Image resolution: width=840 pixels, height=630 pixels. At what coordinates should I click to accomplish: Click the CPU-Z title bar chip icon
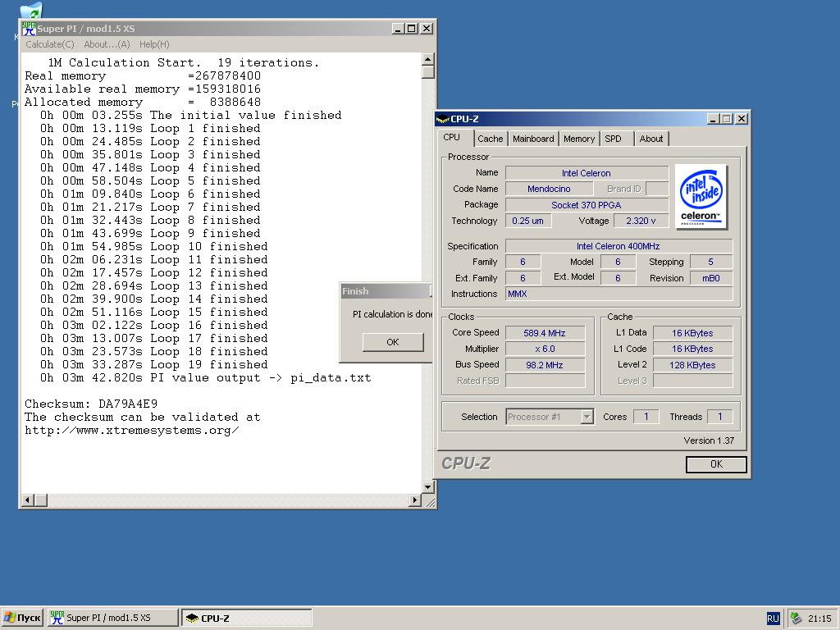pos(442,119)
